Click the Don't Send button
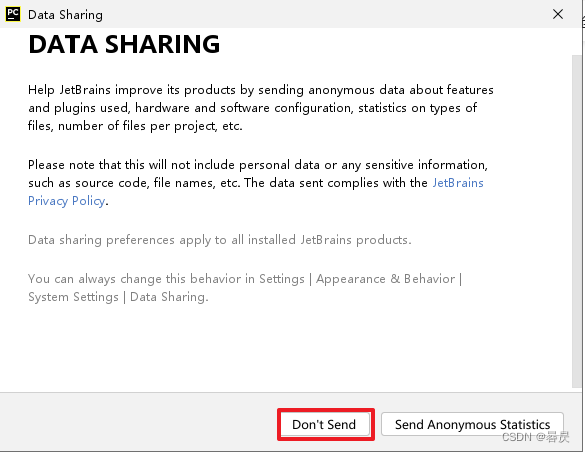Screen dimensions: 585x452 point(325,424)
